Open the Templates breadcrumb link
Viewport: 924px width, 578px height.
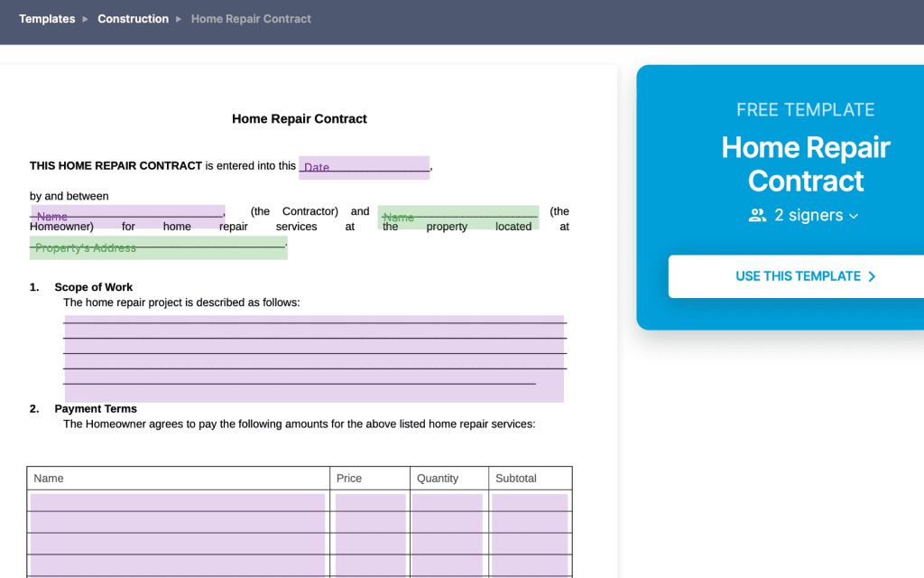47,19
